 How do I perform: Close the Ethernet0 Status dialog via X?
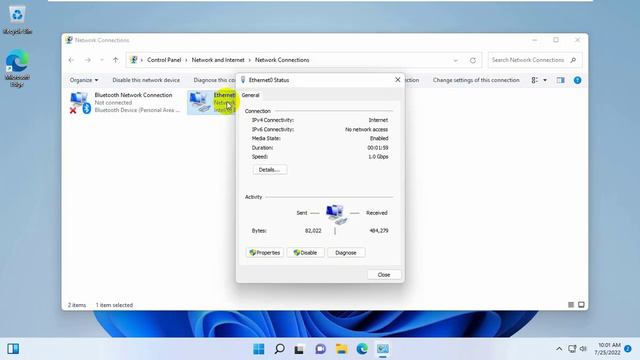click(x=398, y=80)
